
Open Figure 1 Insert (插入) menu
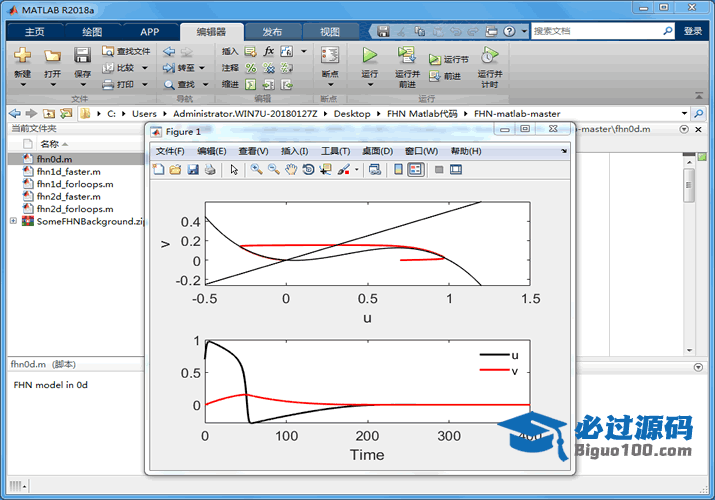[x=294, y=151]
